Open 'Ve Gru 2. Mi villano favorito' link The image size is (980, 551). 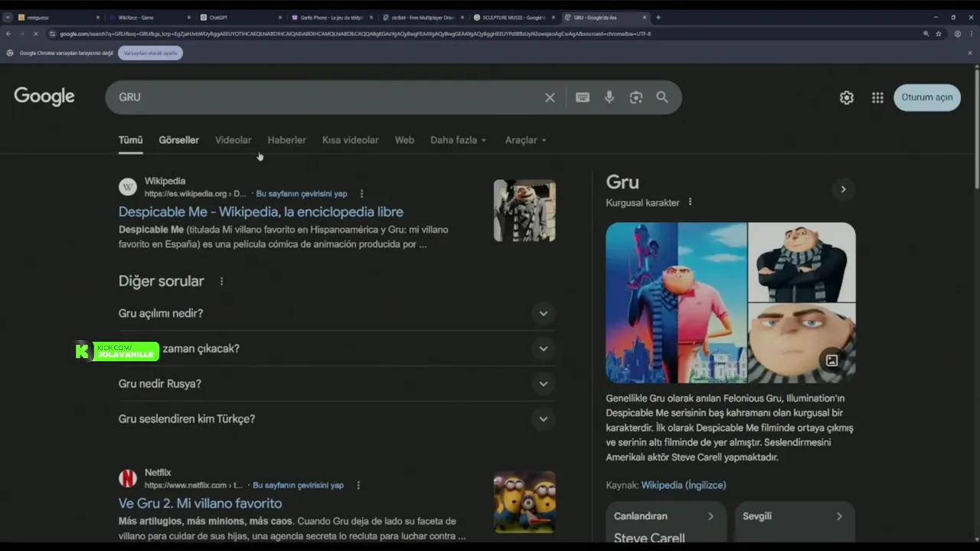coord(200,504)
